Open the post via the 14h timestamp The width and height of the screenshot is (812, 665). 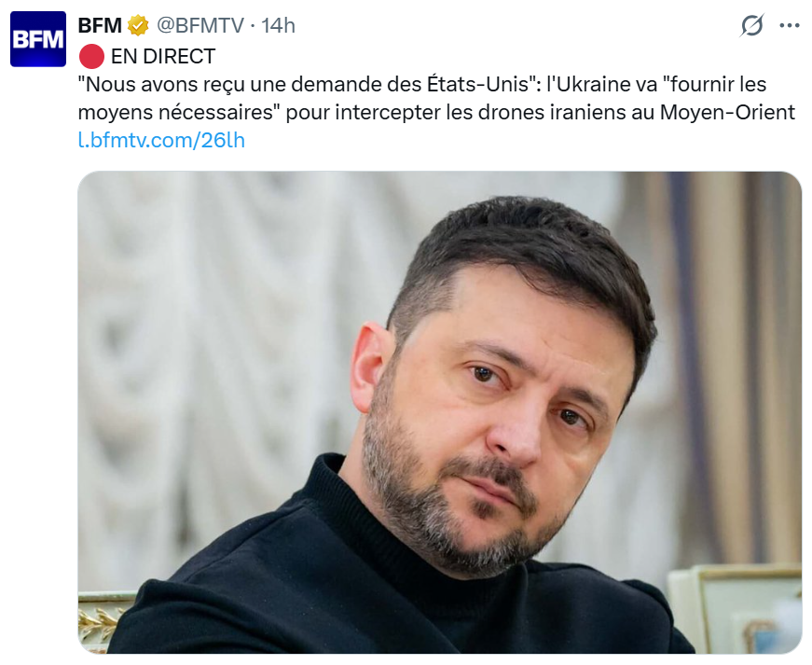[278, 25]
